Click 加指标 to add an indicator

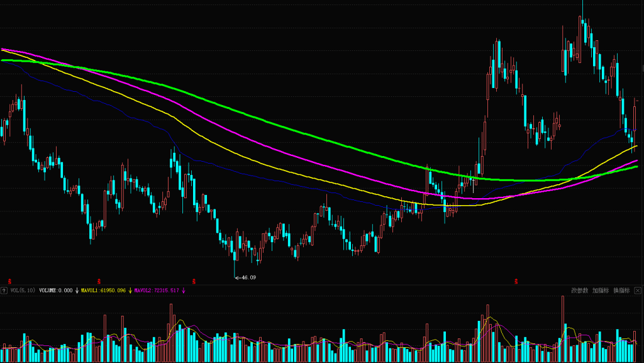coord(601,291)
